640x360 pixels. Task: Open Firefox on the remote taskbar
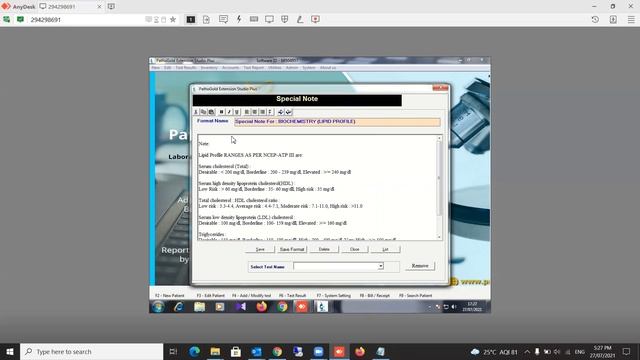click(x=261, y=307)
